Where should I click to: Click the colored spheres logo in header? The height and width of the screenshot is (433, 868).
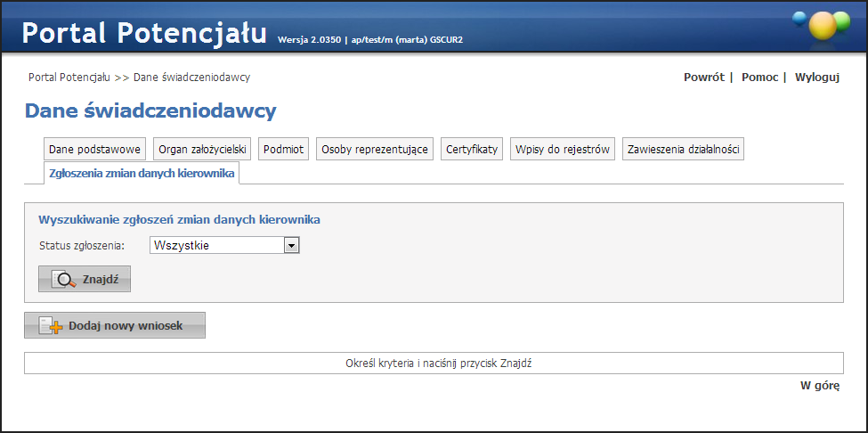[x=822, y=25]
